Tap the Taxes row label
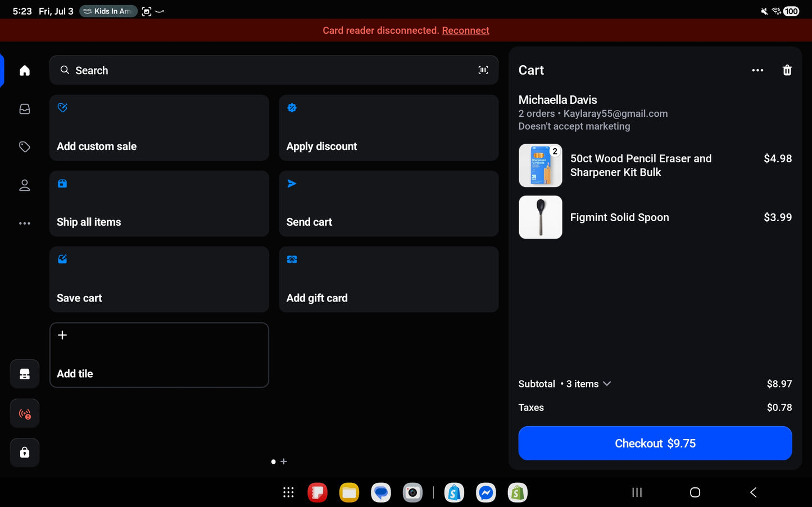This screenshot has width=812, height=507. (x=531, y=408)
